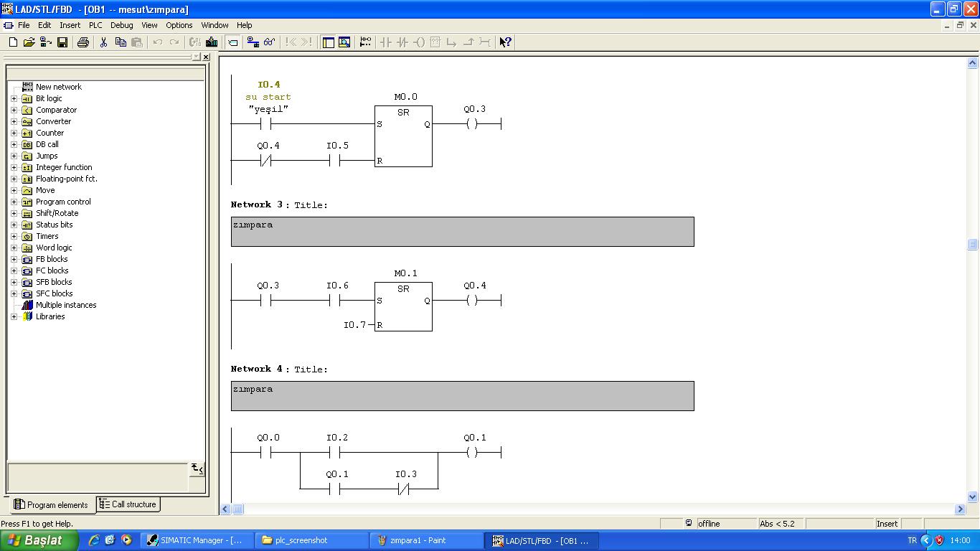
Task: Expand the Timers folder
Action: point(14,236)
